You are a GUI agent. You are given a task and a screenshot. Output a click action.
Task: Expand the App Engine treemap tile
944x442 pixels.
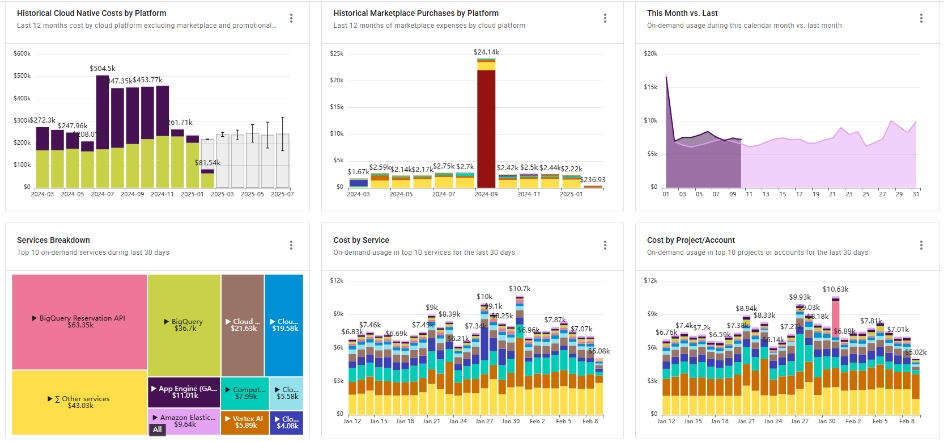click(x=183, y=391)
